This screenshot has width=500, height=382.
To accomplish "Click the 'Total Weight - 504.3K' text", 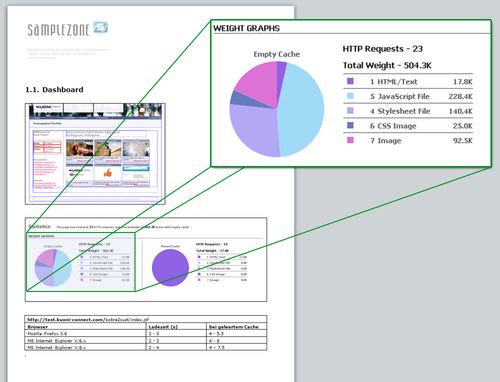I will point(387,66).
